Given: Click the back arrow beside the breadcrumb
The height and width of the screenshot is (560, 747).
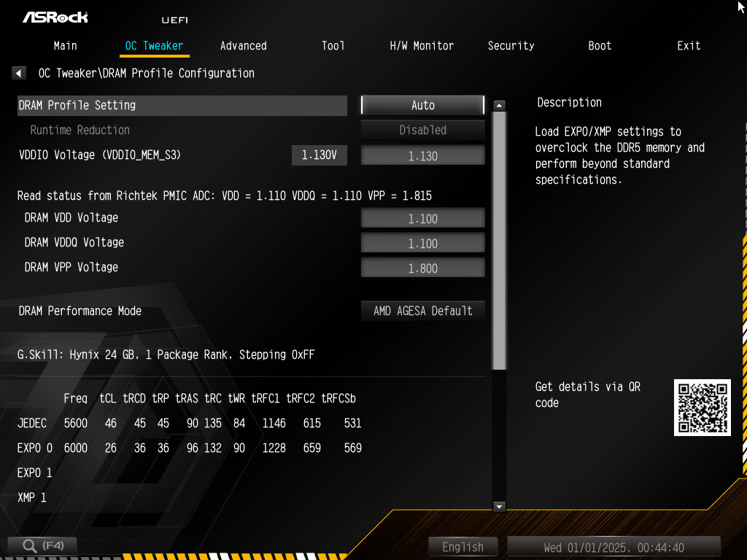Looking at the screenshot, I should (x=19, y=73).
